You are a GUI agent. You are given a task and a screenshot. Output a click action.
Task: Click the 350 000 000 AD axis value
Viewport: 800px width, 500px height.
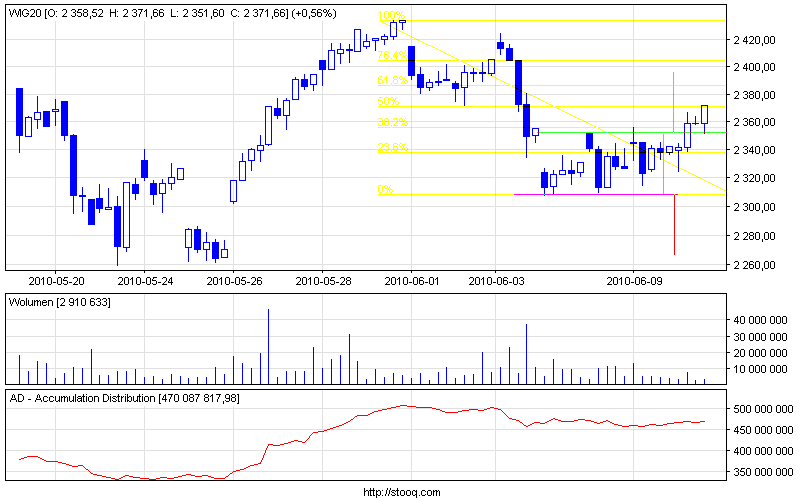pos(763,472)
